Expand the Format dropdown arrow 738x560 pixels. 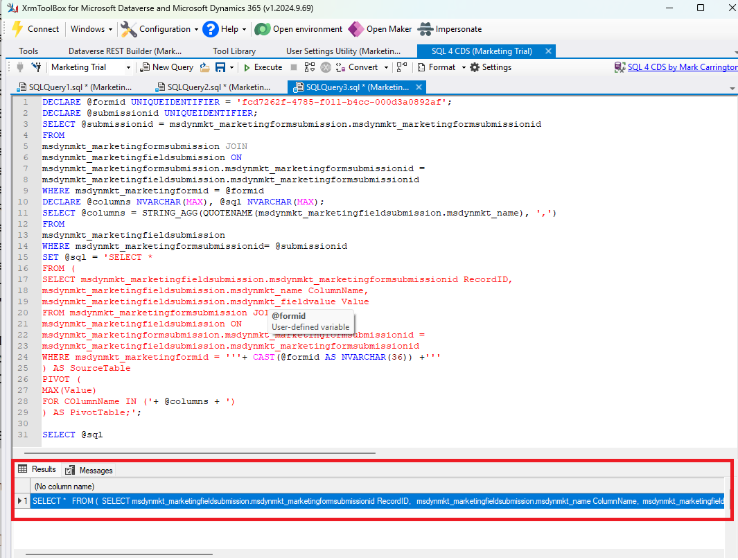(x=464, y=67)
